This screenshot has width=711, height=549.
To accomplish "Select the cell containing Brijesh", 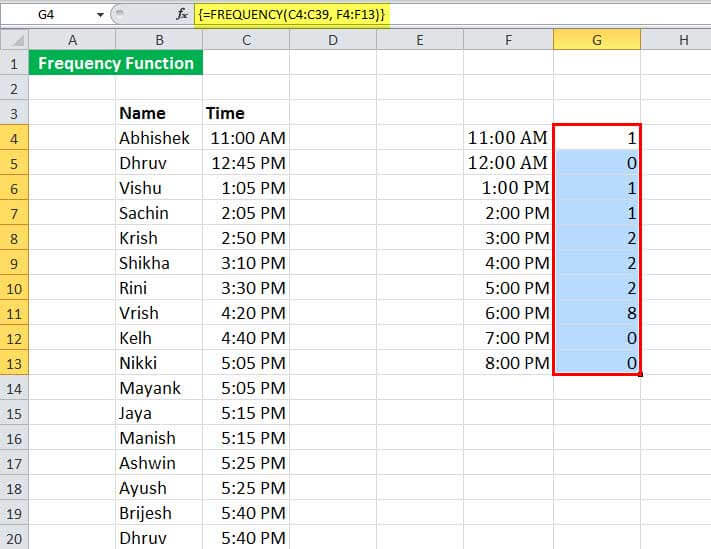I will 157,513.
